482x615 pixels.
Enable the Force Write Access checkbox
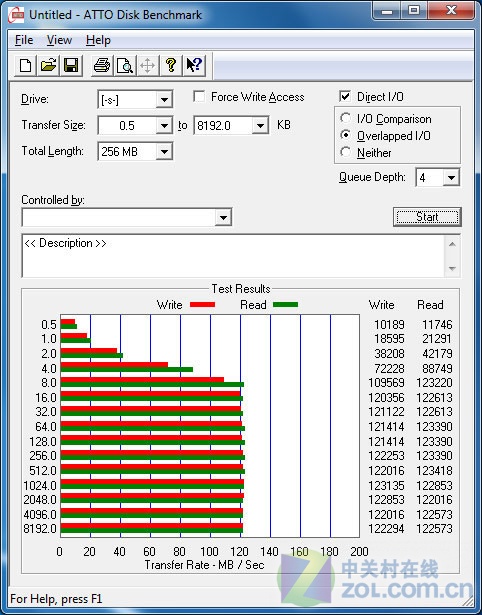pos(199,96)
